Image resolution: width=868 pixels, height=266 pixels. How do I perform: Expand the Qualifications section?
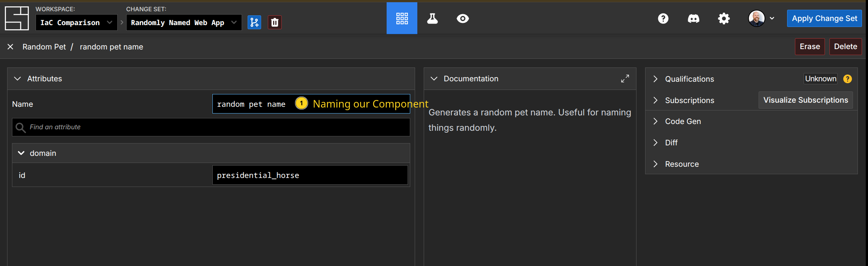[655, 79]
